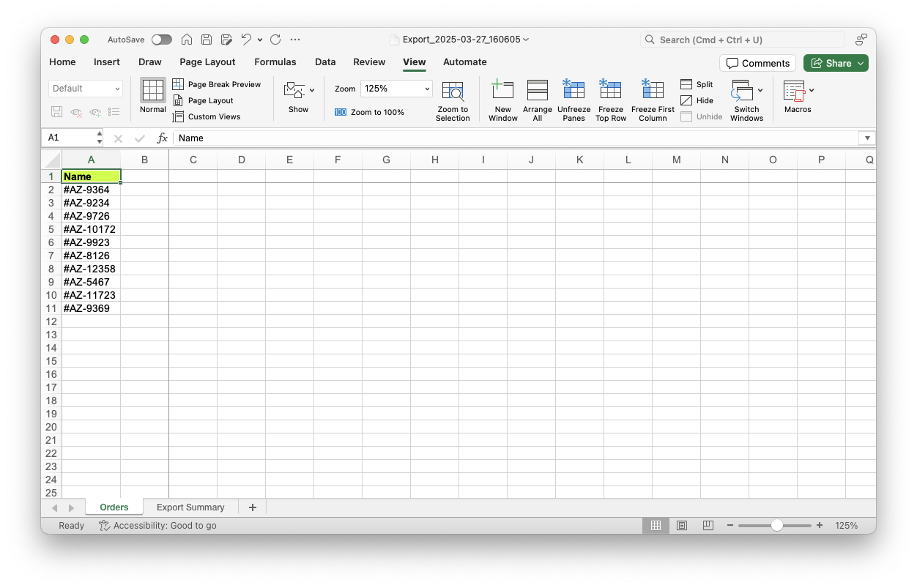This screenshot has width=917, height=588.
Task: Adjust the zoom slider in status bar
Action: pos(776,526)
